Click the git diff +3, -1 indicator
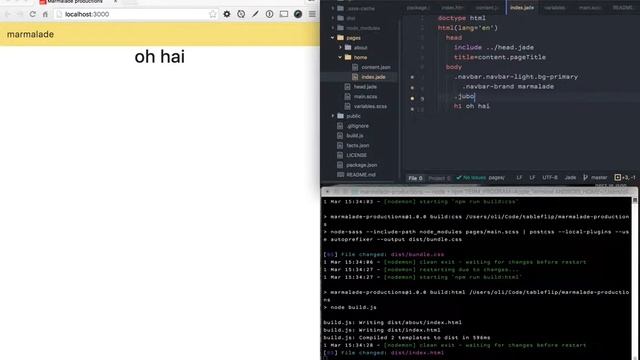This screenshot has width=640, height=360. point(625,178)
